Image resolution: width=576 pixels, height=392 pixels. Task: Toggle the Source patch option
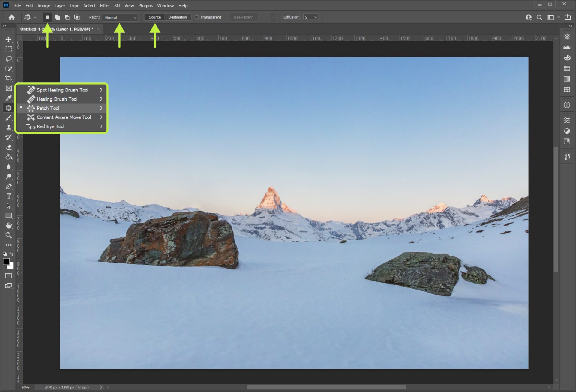click(x=155, y=17)
